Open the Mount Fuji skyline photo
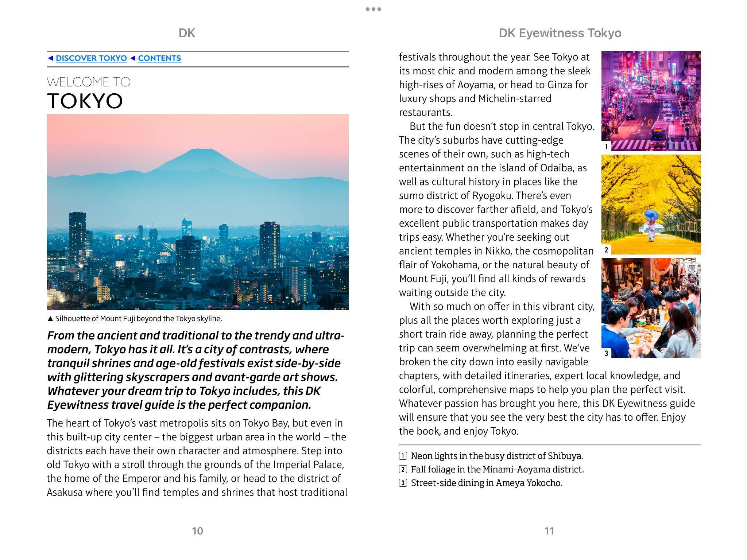Viewport: 747px width, 560px height. click(197, 212)
